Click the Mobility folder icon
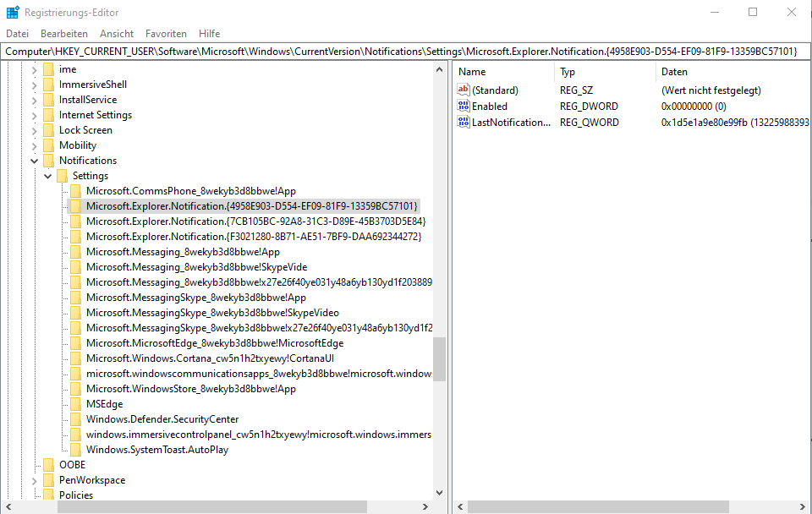Viewport: 812px width, 514px height. tap(49, 145)
